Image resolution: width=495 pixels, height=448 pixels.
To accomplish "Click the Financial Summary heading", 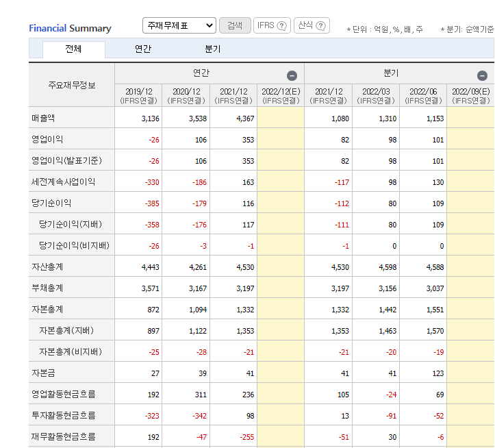I will (70, 29).
